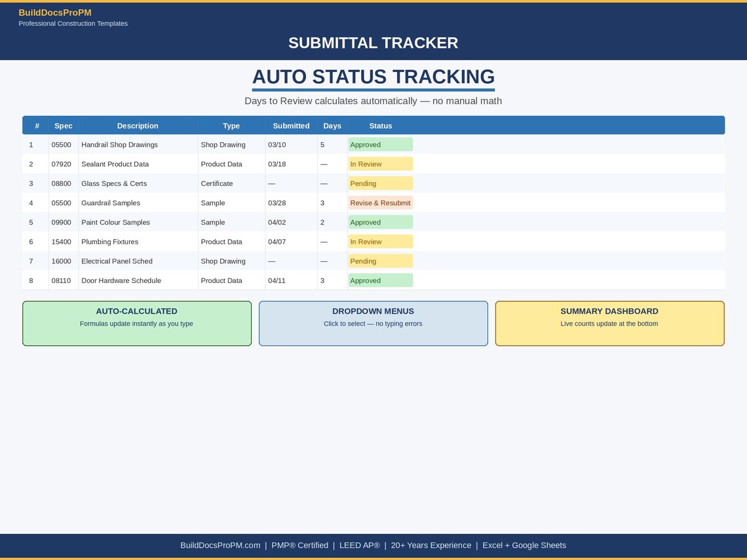This screenshot has height=560, width=747.
Task: Click submitted date 04/11
Action: click(277, 280)
